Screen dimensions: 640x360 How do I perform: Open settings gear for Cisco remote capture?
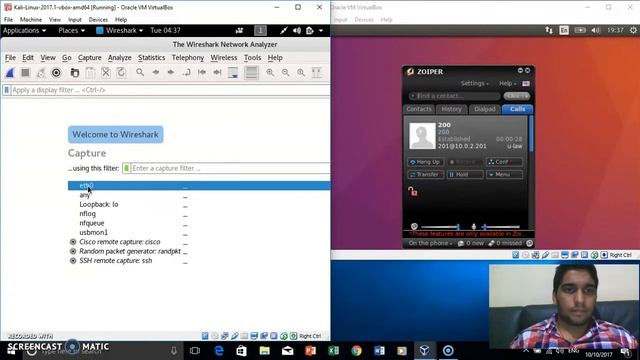[x=73, y=242]
